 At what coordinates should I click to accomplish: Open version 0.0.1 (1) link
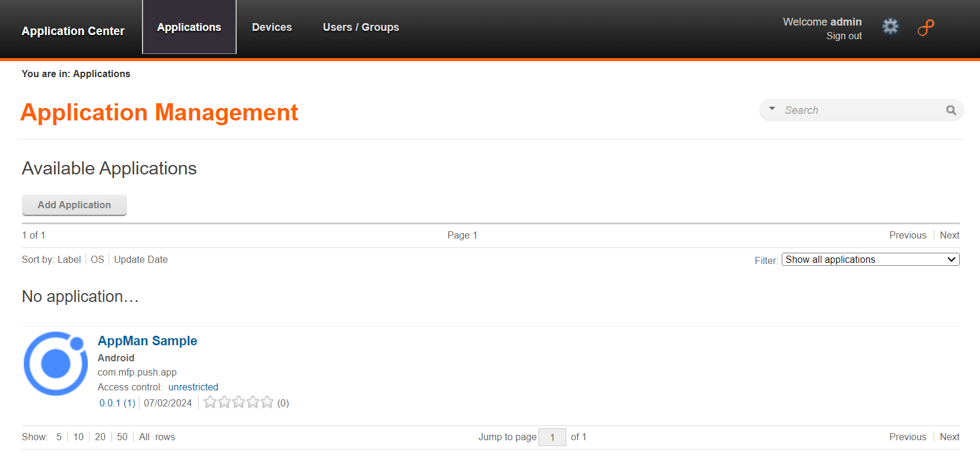118,403
